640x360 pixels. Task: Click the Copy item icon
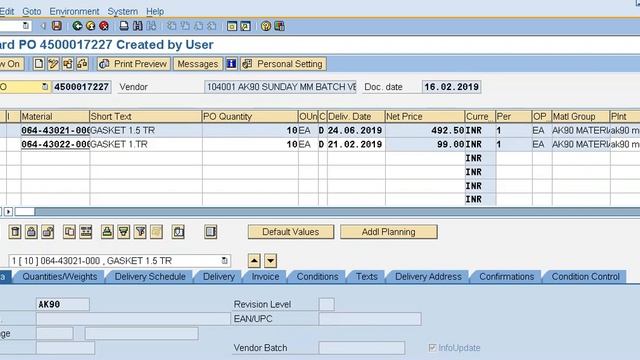pyautogui.click(x=69, y=232)
